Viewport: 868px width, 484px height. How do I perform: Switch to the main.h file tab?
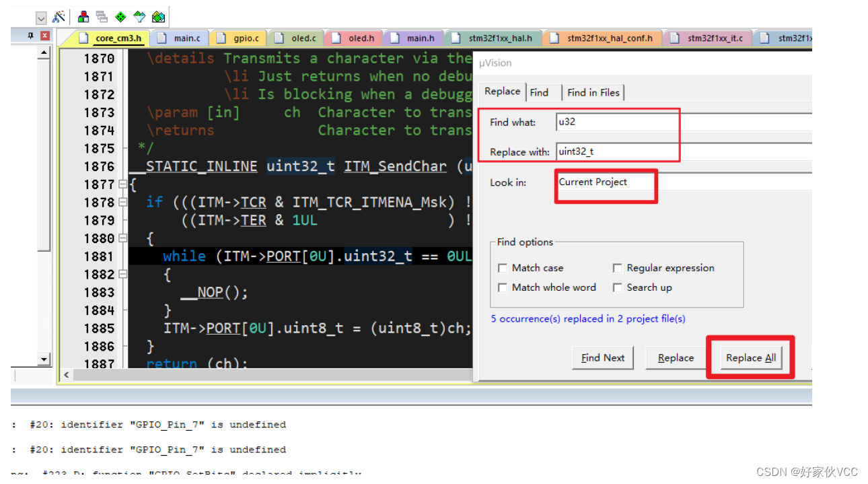(x=412, y=38)
